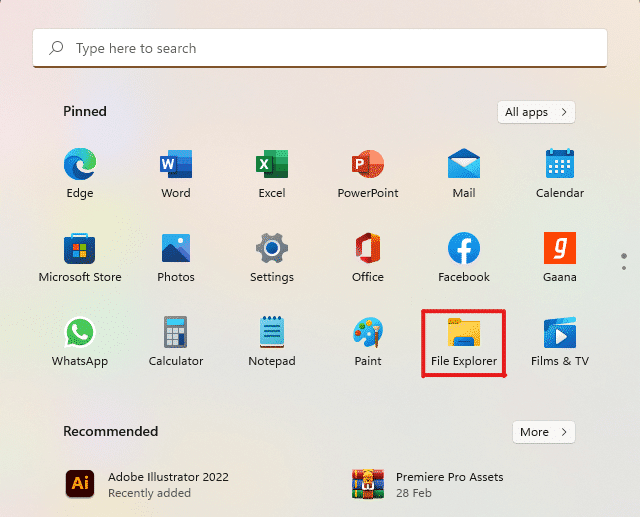Launch the Calculator app

point(176,342)
